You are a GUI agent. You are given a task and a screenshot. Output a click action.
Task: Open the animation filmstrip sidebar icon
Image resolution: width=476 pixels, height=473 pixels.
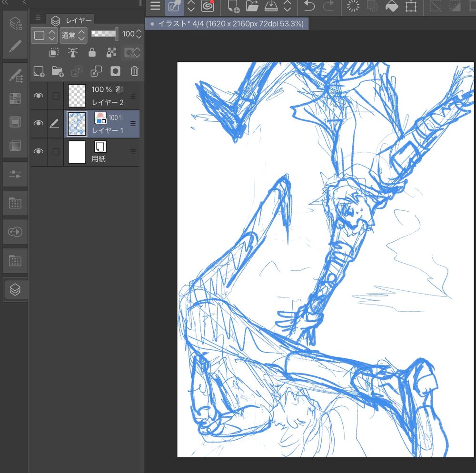(15, 122)
